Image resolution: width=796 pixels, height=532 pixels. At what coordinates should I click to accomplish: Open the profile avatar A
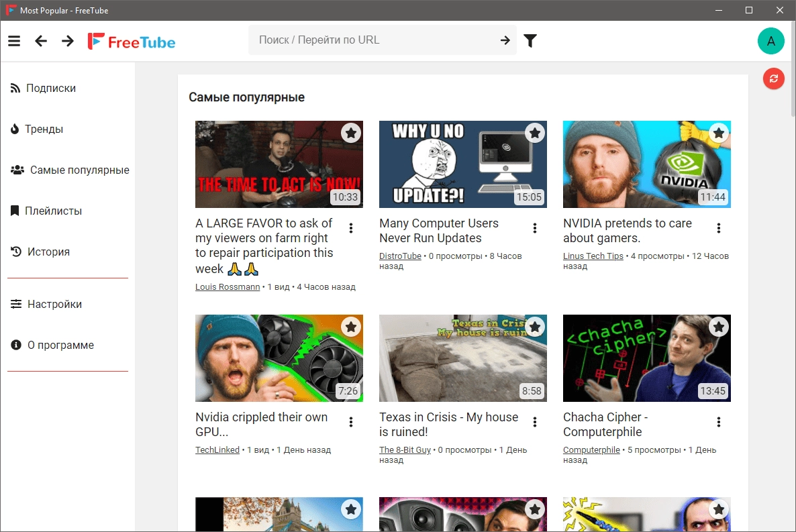tap(770, 41)
